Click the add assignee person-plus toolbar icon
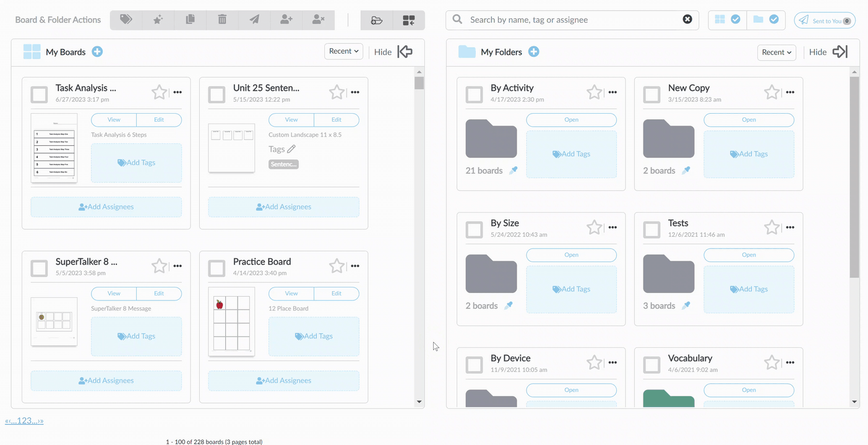Viewport: 868px width, 445px height. 286,20
